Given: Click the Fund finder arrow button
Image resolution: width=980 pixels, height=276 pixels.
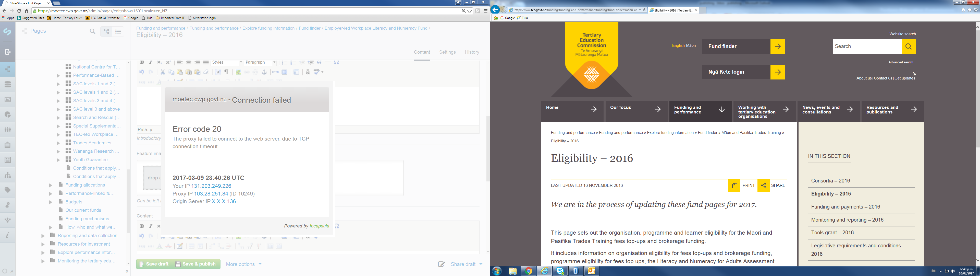Looking at the screenshot, I should pyautogui.click(x=778, y=47).
